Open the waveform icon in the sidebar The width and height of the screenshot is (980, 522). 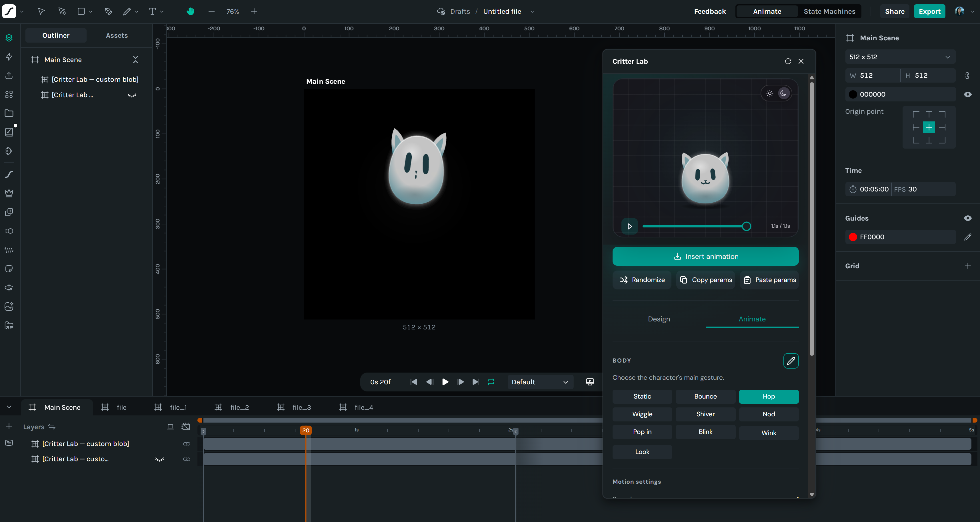[x=9, y=250]
